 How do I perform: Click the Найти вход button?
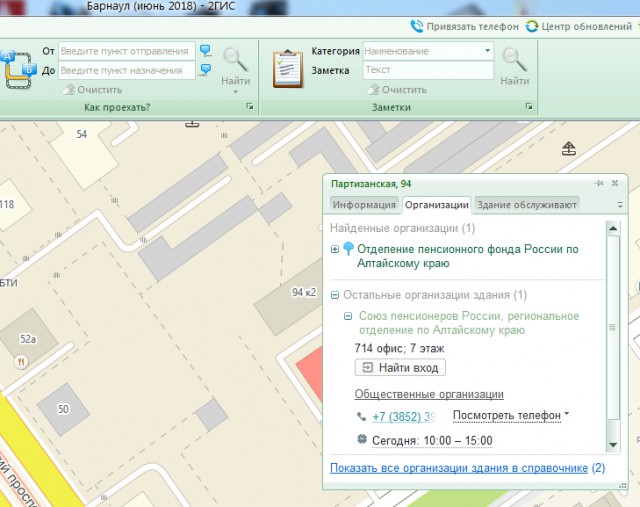click(x=400, y=367)
